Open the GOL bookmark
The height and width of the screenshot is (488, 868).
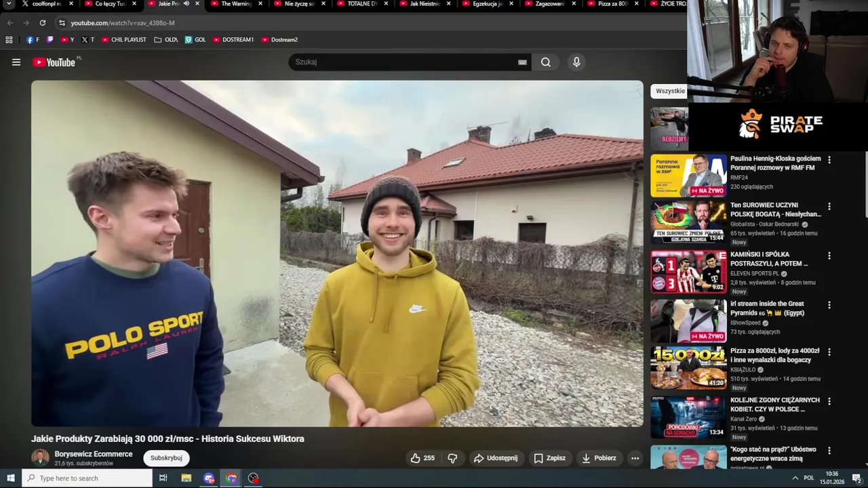tap(195, 40)
